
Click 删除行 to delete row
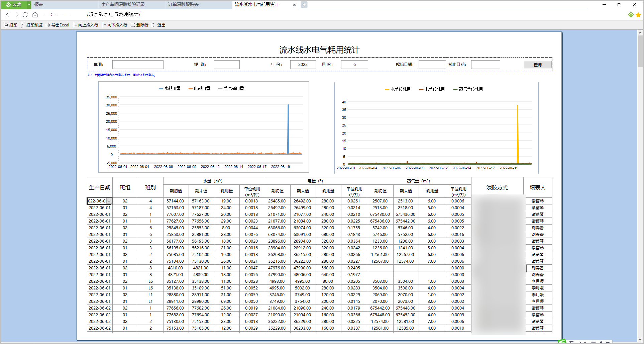coord(140,25)
